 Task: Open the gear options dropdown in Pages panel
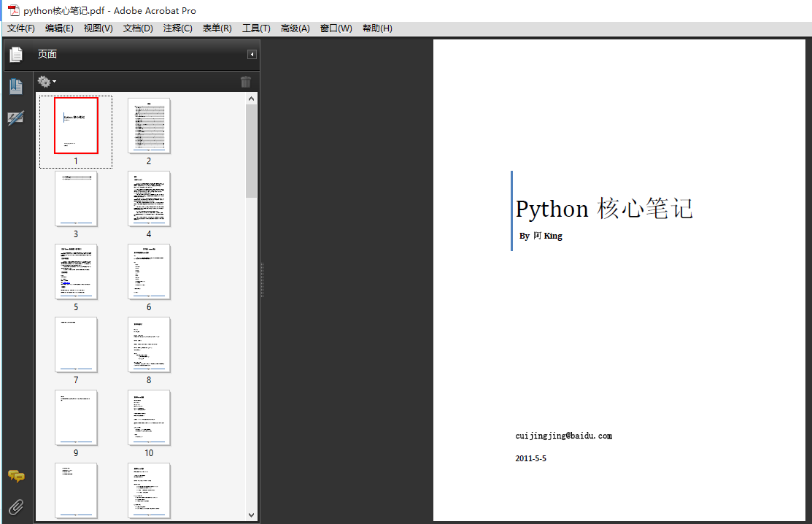[47, 82]
